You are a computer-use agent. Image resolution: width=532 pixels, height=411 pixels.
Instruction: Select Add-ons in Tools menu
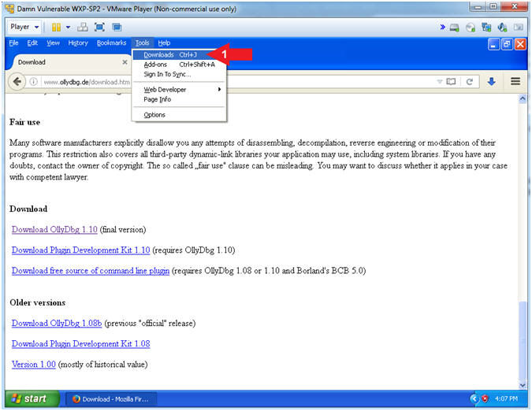[179, 65]
